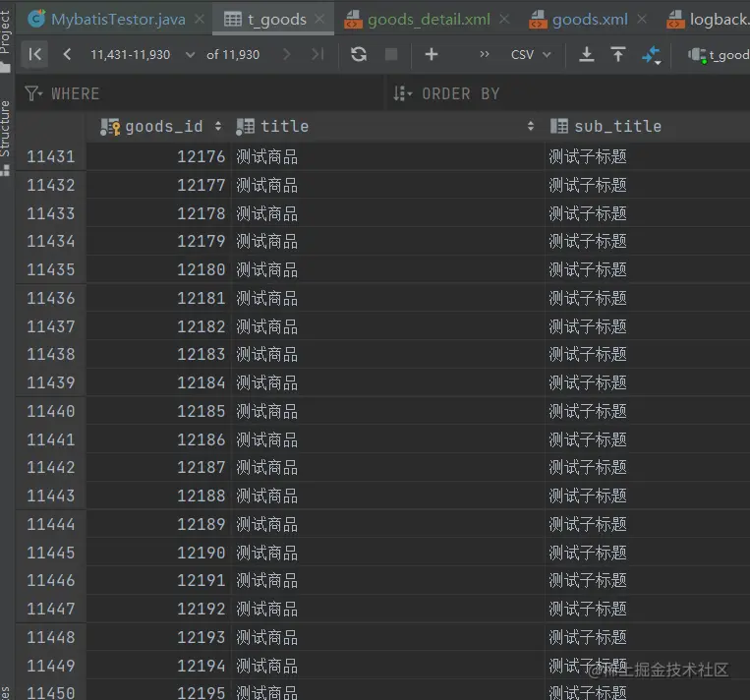Click the WHERE filter funnel icon
The width and height of the screenshot is (750, 700).
(x=33, y=93)
